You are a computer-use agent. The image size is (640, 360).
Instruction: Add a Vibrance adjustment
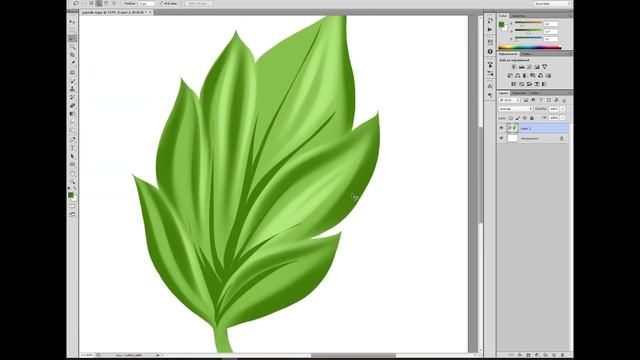(x=545, y=67)
